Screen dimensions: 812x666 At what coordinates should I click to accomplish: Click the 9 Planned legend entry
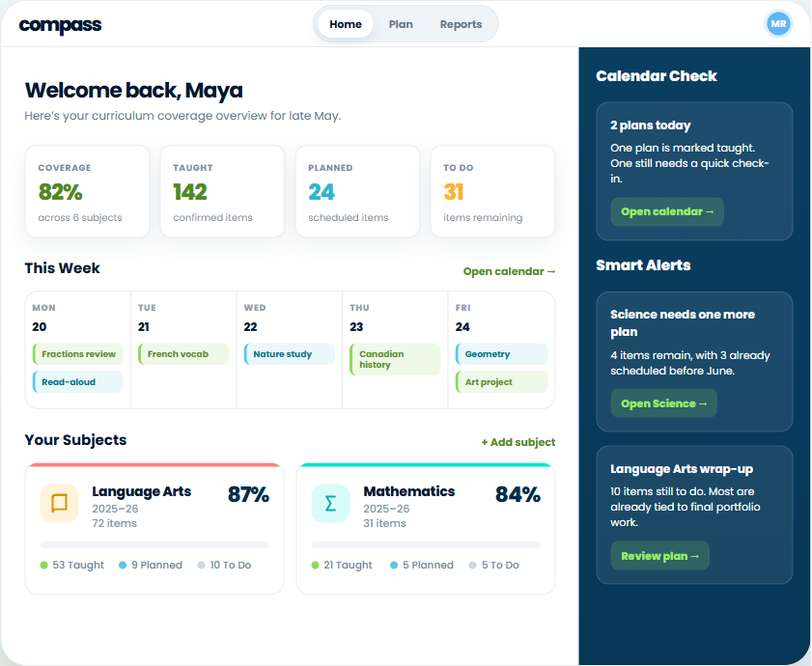pyautogui.click(x=151, y=565)
